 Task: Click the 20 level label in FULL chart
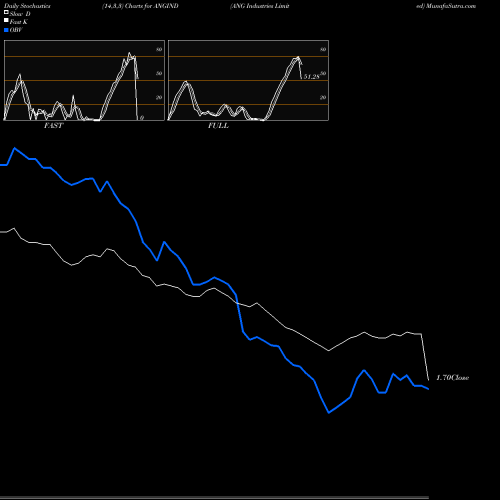click(x=323, y=97)
